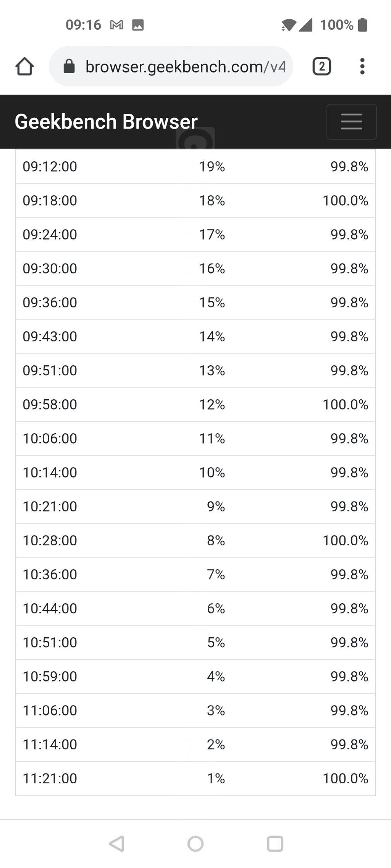391x868 pixels.
Task: Tap the browser.geekbench.com address bar
Action: tap(185, 67)
